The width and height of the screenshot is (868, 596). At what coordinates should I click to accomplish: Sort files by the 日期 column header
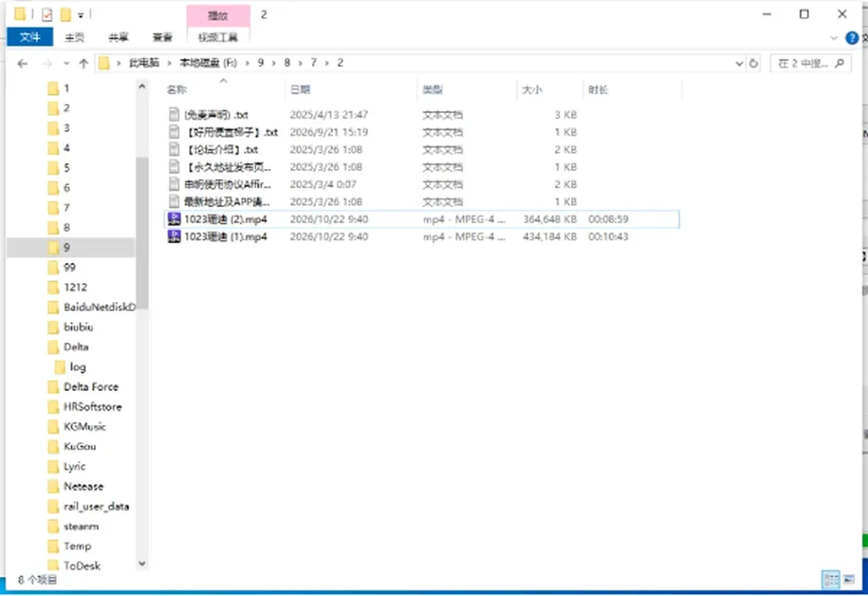coord(300,90)
